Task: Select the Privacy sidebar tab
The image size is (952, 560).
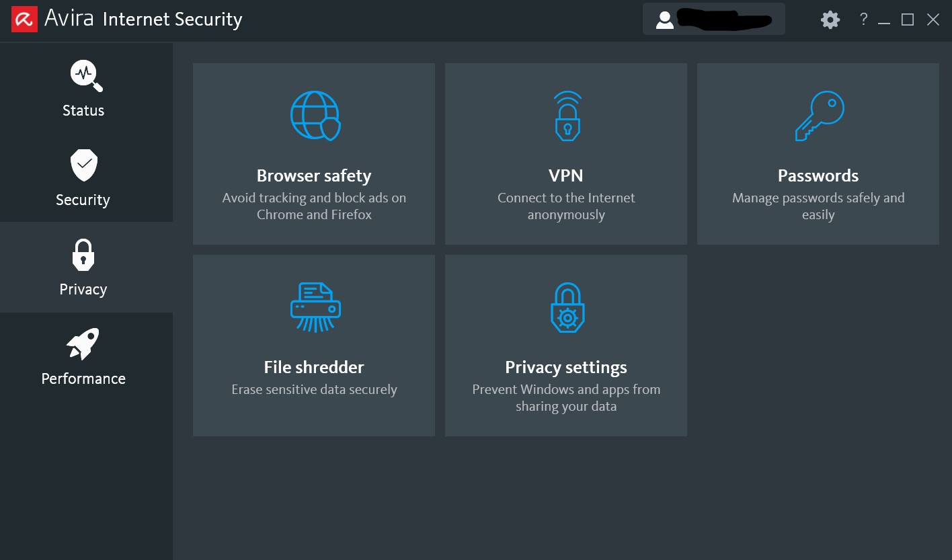Action: (x=83, y=267)
